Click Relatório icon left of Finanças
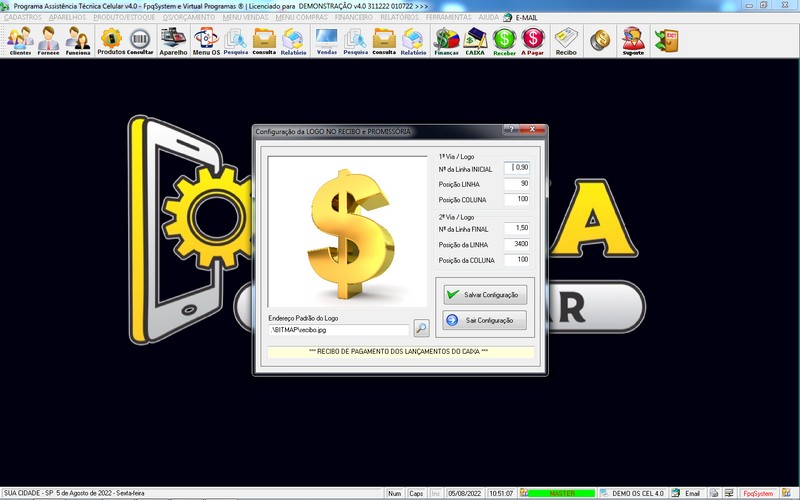 pos(413,41)
